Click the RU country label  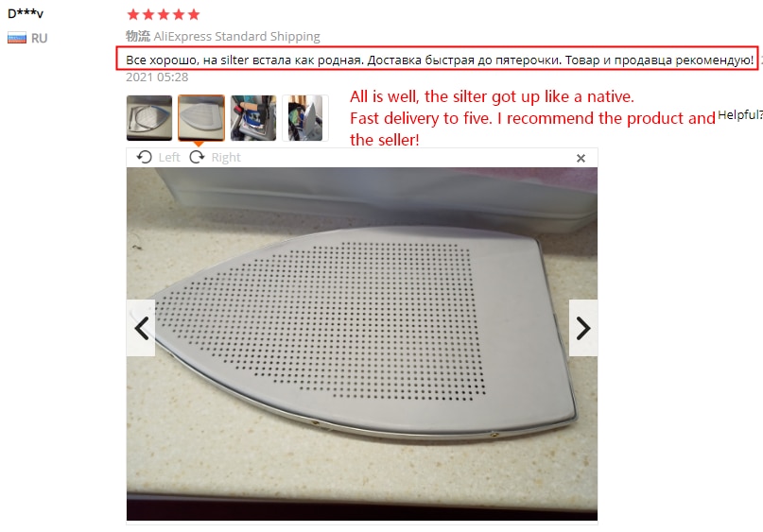40,39
